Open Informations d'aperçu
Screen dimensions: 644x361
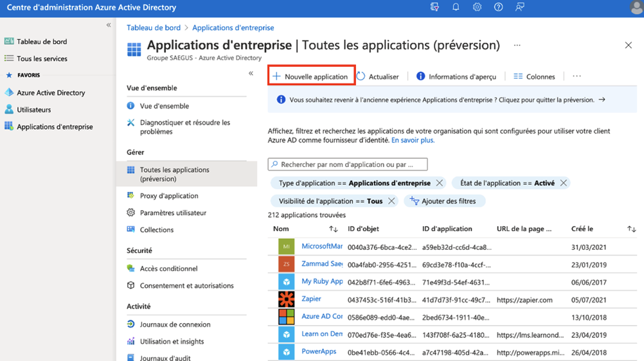456,76
